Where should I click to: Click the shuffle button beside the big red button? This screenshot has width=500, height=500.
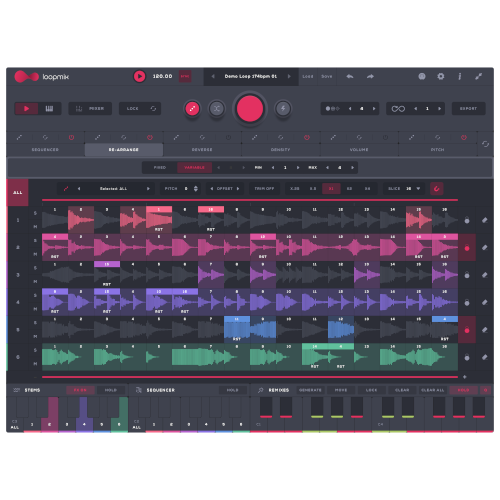[x=217, y=108]
